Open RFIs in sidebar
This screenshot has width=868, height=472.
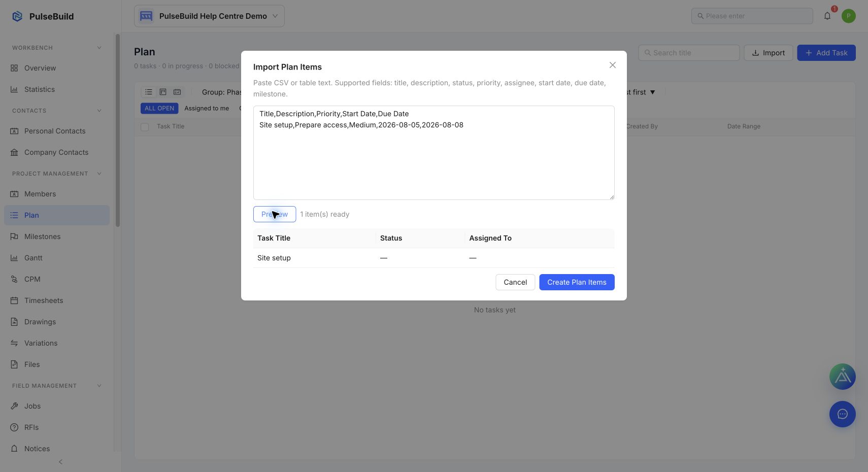point(57,427)
